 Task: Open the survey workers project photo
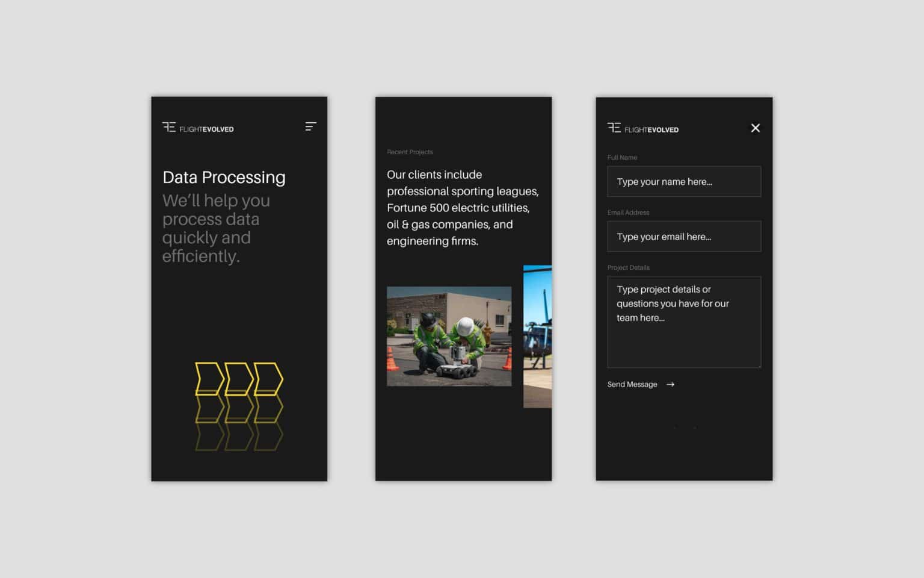[x=449, y=336]
